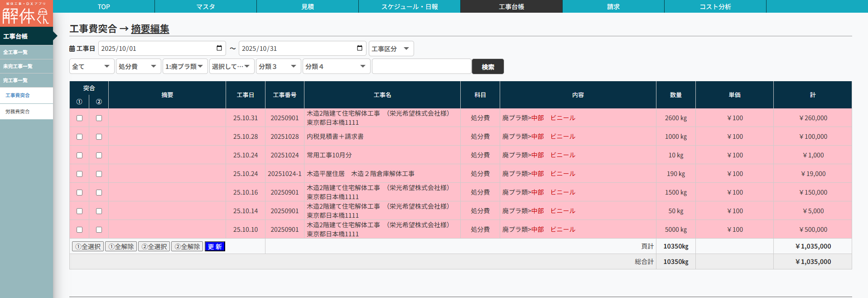
Task: Open the スケジュール・日報 tab
Action: 410,6
